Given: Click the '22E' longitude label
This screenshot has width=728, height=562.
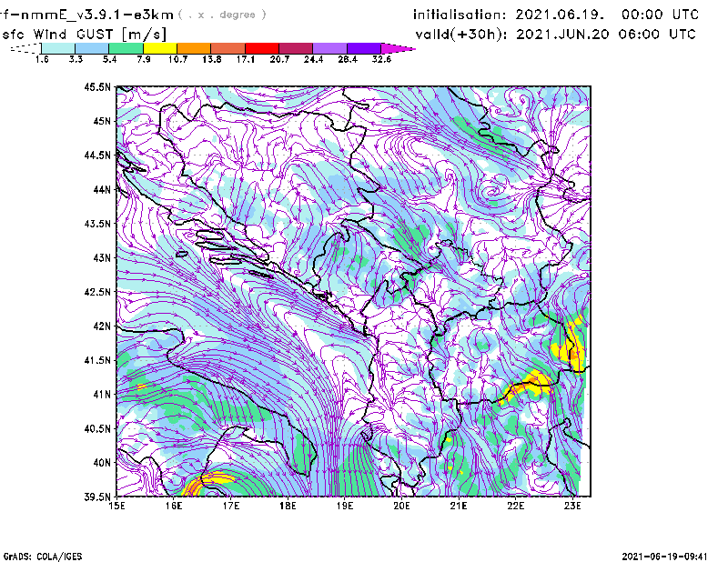Looking at the screenshot, I should [x=515, y=506].
